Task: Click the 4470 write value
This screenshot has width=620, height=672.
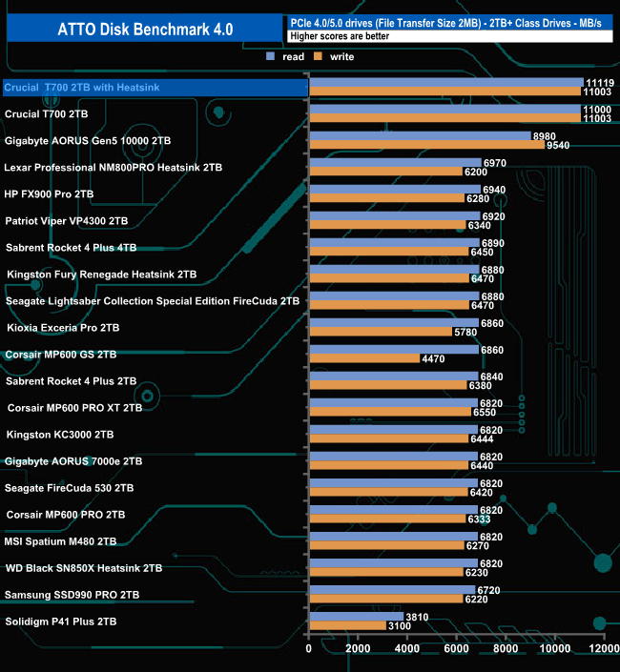Action: (x=433, y=358)
